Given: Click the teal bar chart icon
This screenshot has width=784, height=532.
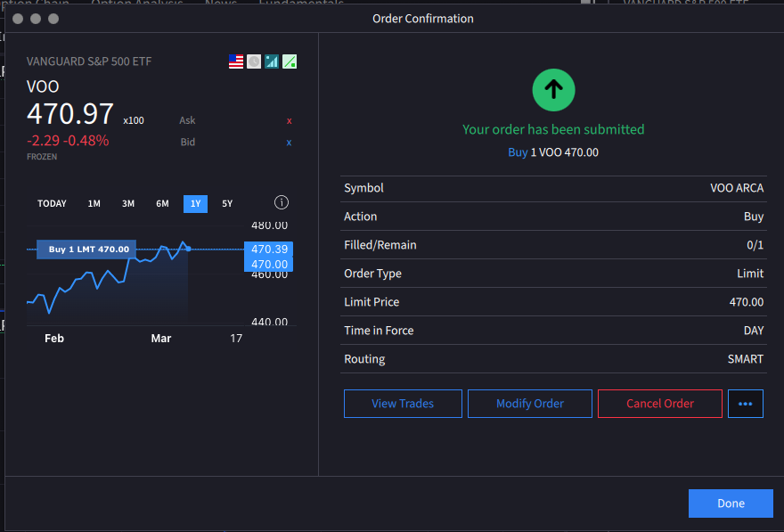Looking at the screenshot, I should tap(272, 61).
